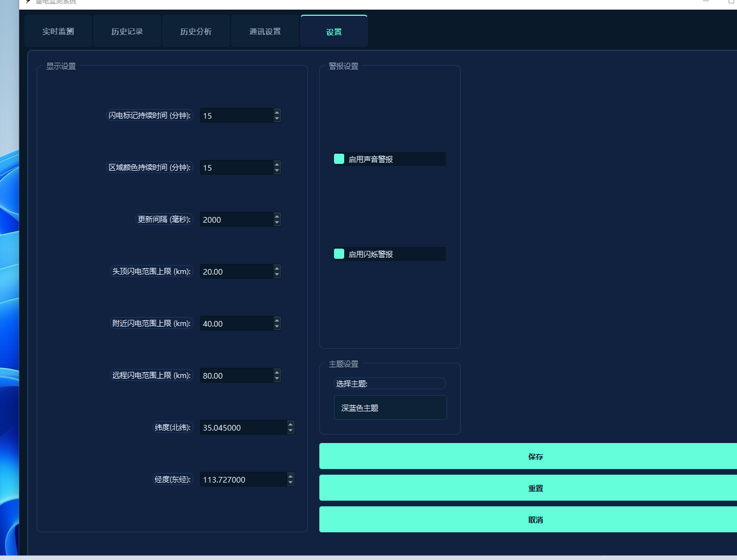
Task: Toggle the 启用声音警报 checkbox
Action: pos(339,159)
